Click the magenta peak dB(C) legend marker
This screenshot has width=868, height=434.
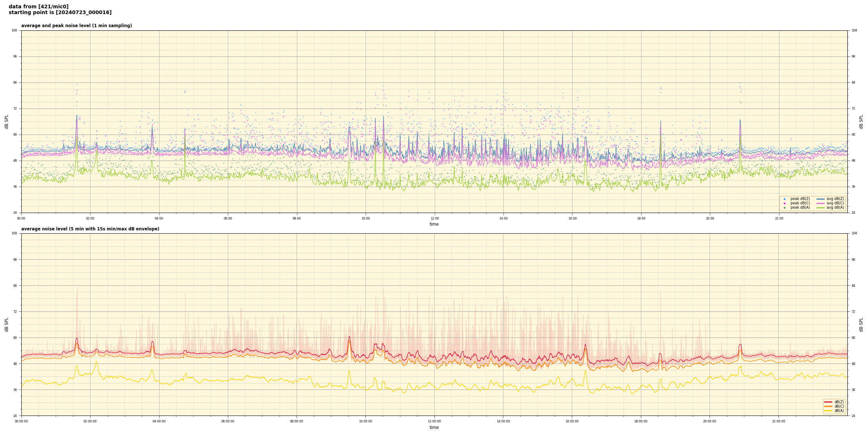[784, 203]
